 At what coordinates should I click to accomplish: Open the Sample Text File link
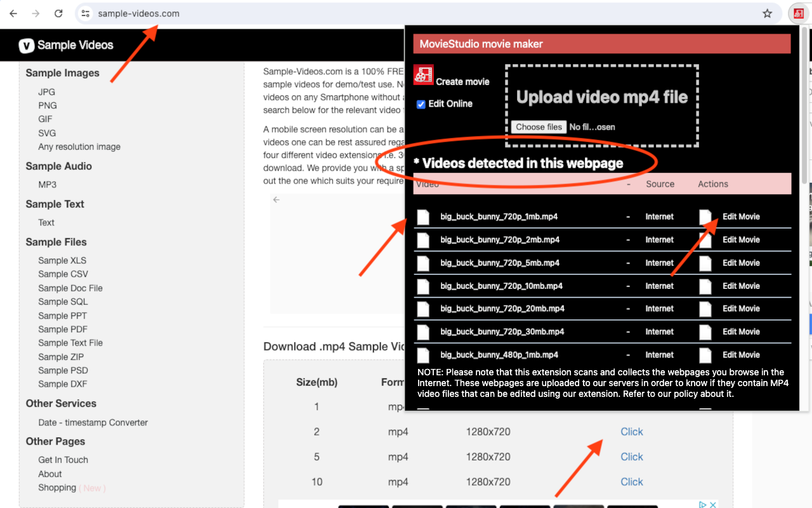coord(70,342)
